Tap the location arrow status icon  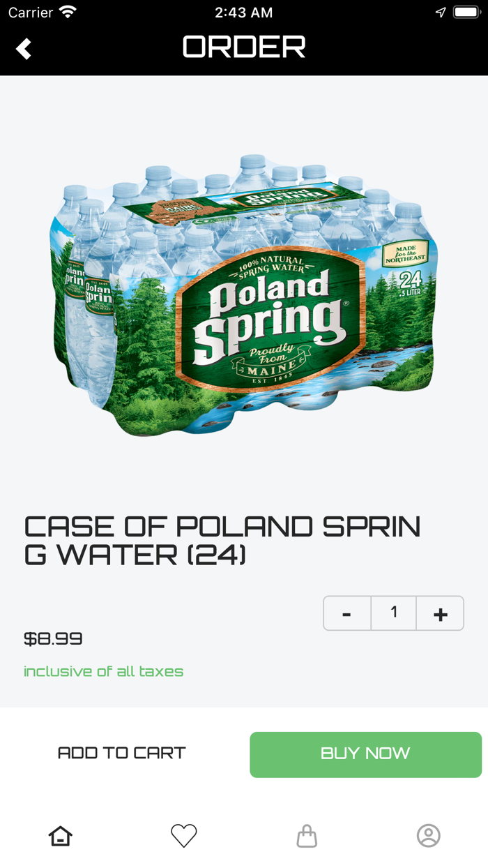441,12
